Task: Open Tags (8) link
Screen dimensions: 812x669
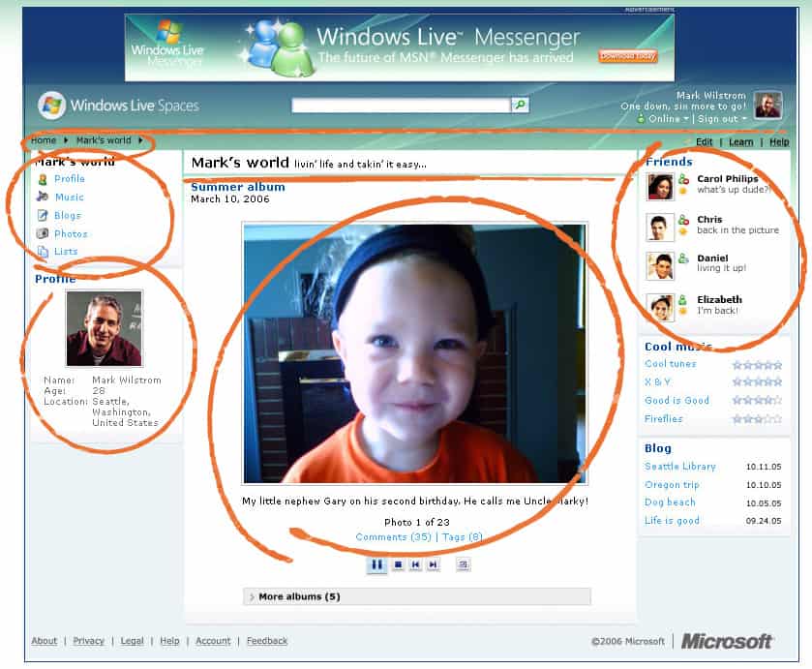Action: 462,537
